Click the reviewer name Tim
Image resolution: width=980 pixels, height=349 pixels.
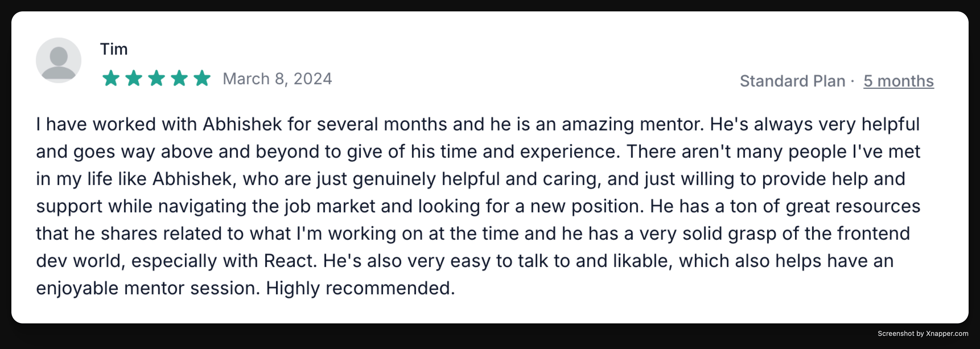[x=114, y=49]
